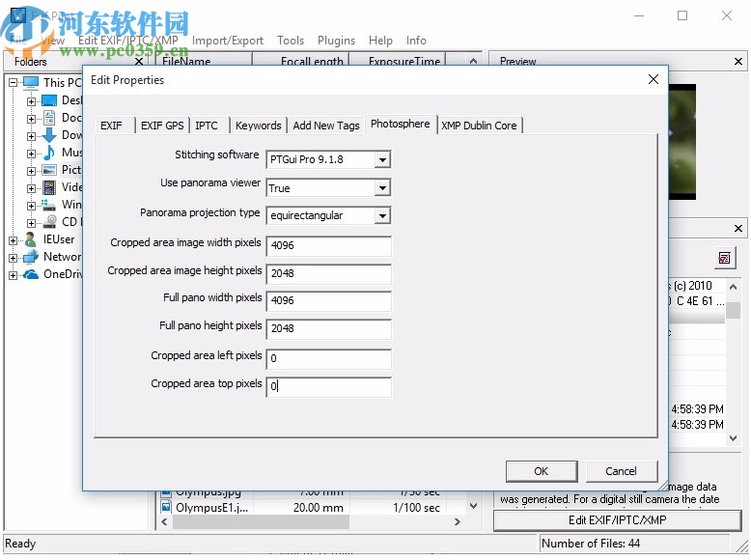751x560 pixels.
Task: Click the Downloads arrow icon
Action: coord(49,135)
